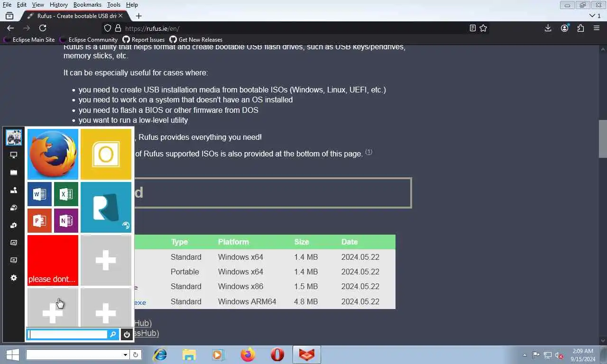Click the magnifier search icon in start menu
The image size is (607, 364).
point(113,335)
